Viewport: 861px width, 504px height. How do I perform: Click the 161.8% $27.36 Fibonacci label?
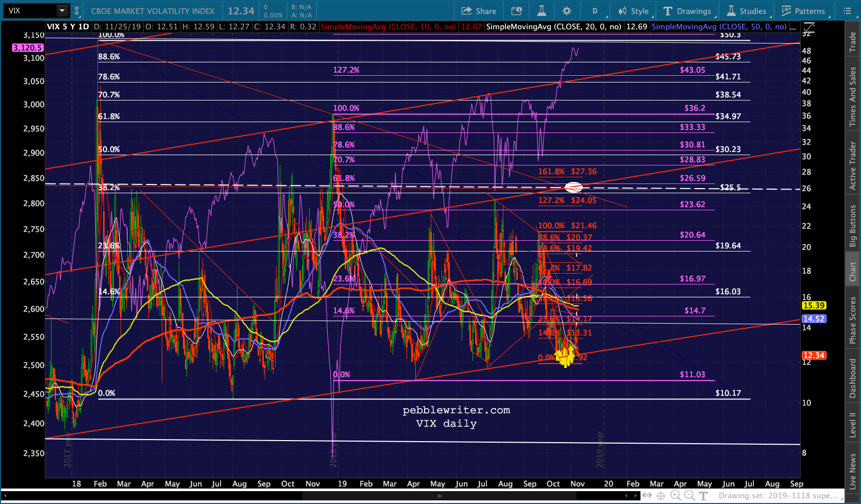tap(567, 172)
